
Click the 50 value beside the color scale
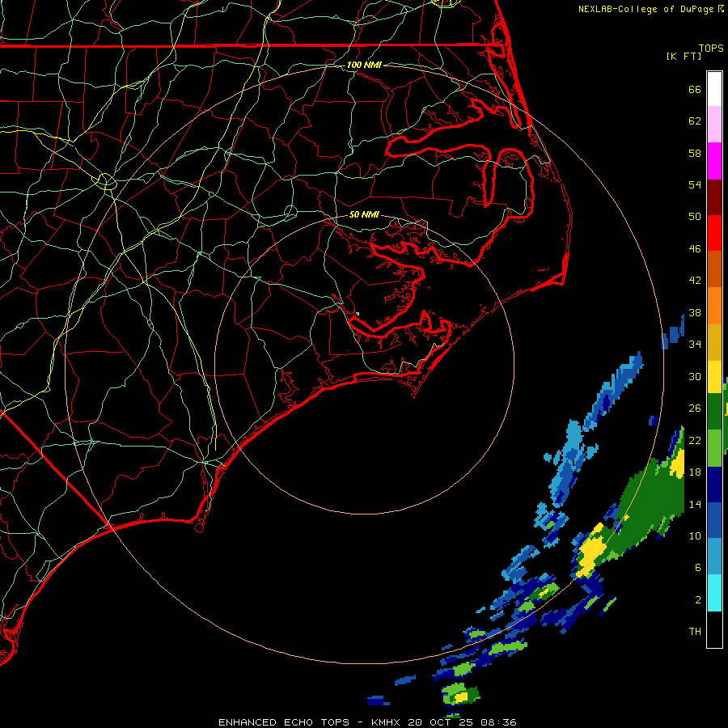point(695,216)
